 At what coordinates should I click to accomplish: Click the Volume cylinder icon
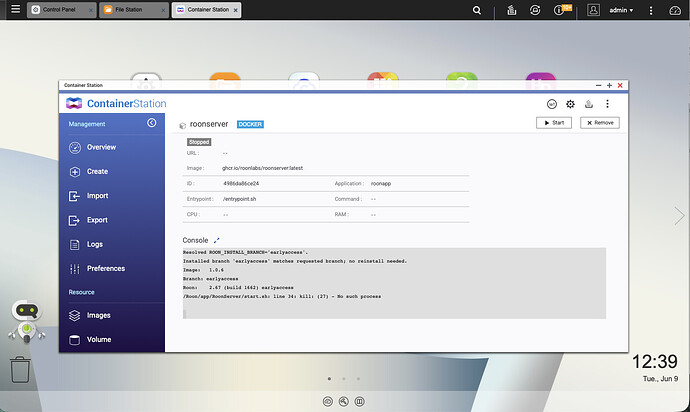(74, 339)
